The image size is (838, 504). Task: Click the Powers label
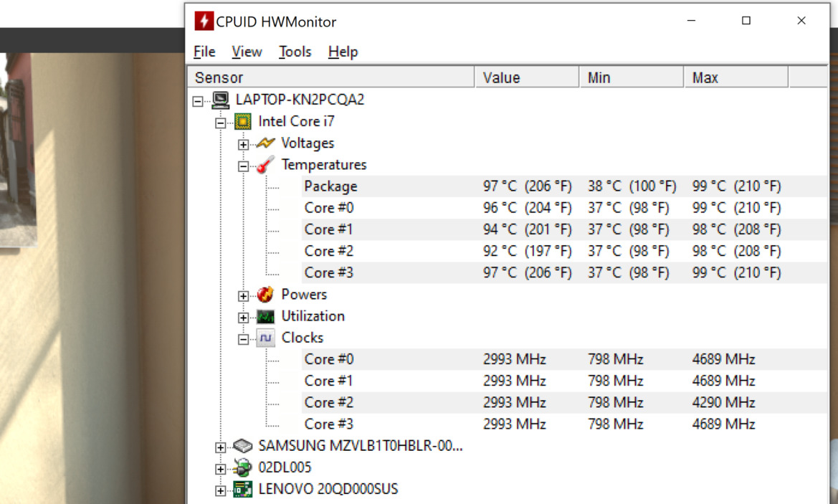pos(304,295)
